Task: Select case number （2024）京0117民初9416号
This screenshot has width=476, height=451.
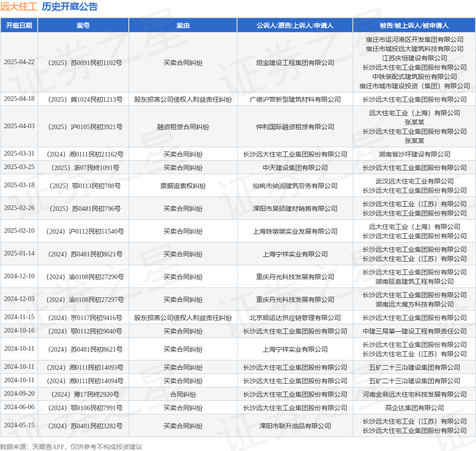Action: (83, 318)
